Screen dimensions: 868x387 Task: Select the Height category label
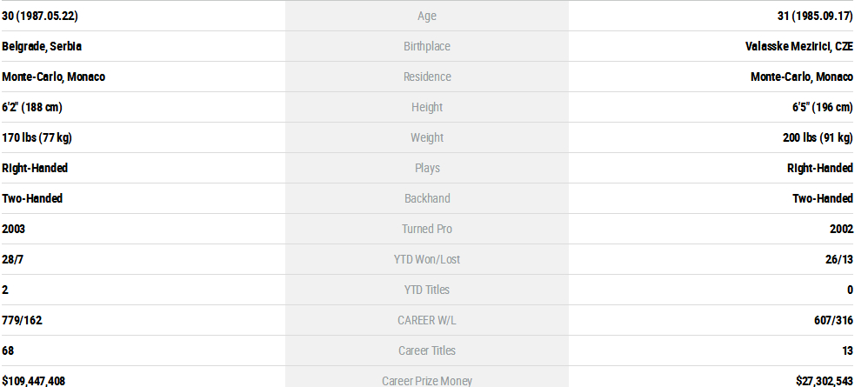point(427,107)
